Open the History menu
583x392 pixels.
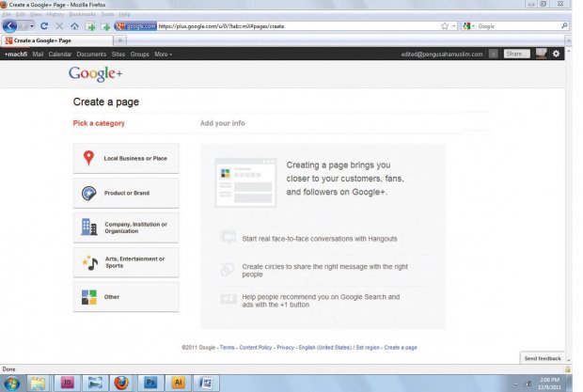tap(55, 15)
